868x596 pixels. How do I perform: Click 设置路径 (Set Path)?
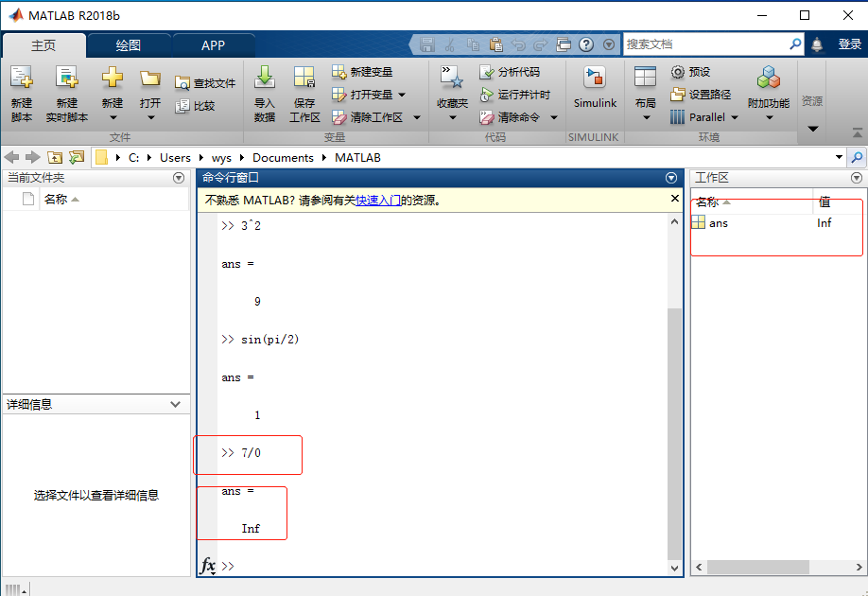coord(701,95)
